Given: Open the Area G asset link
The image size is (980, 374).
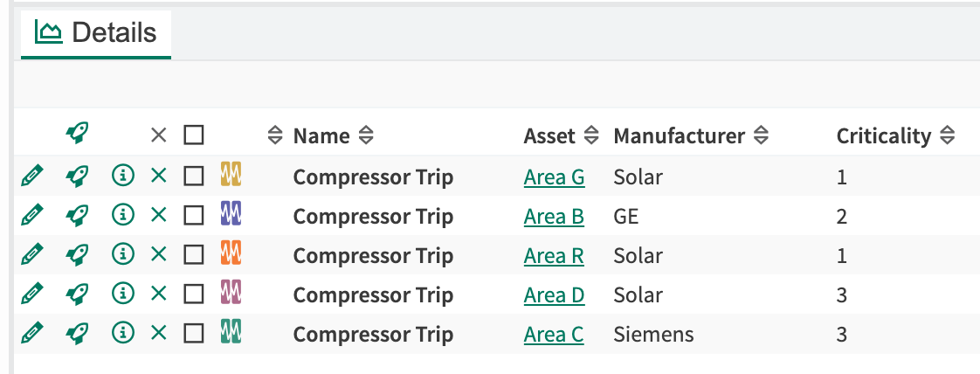Looking at the screenshot, I should [x=554, y=177].
